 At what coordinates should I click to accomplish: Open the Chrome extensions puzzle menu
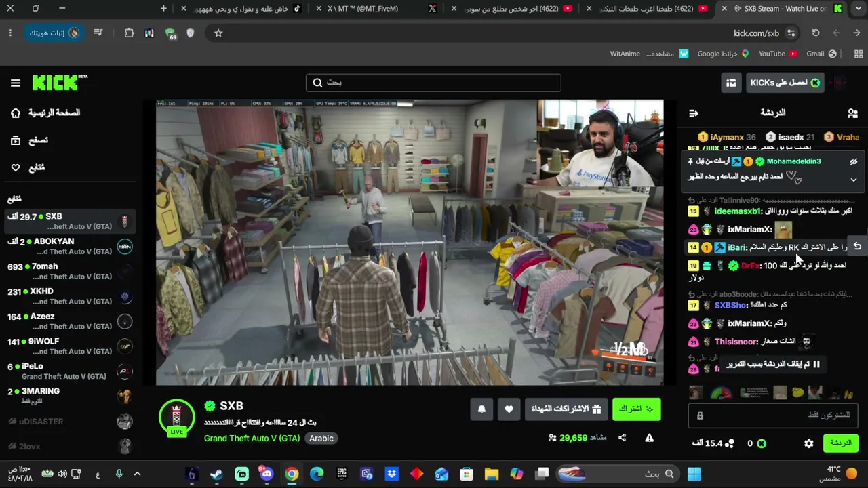pos(129,33)
